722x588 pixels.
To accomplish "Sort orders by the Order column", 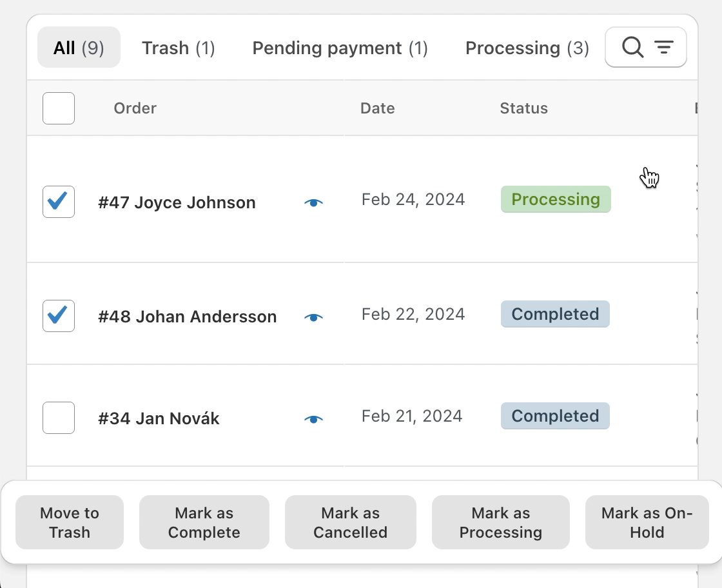I will click(x=135, y=108).
